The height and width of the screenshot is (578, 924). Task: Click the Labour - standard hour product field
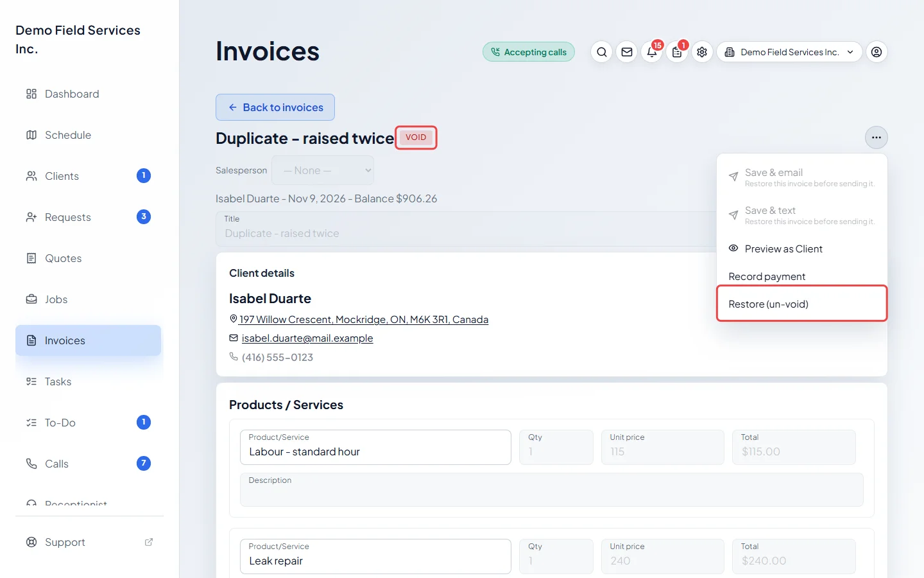pyautogui.click(x=375, y=447)
